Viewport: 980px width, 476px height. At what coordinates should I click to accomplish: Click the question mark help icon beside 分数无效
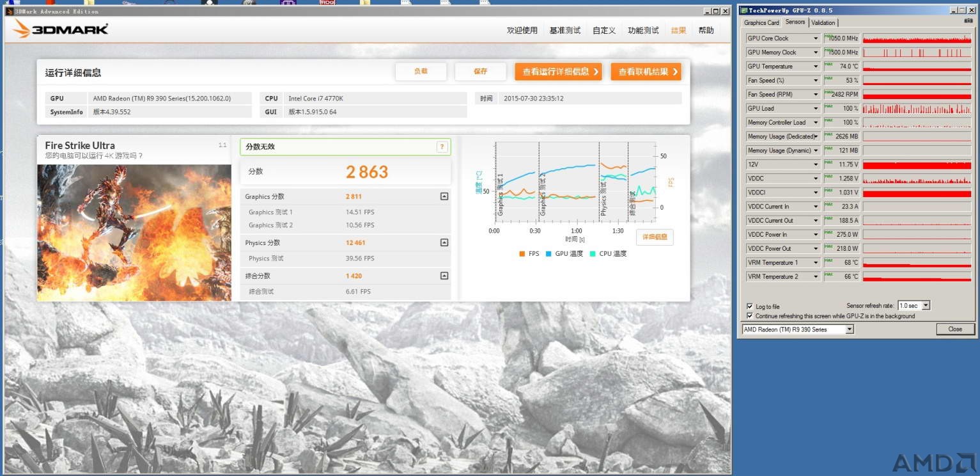click(x=442, y=147)
